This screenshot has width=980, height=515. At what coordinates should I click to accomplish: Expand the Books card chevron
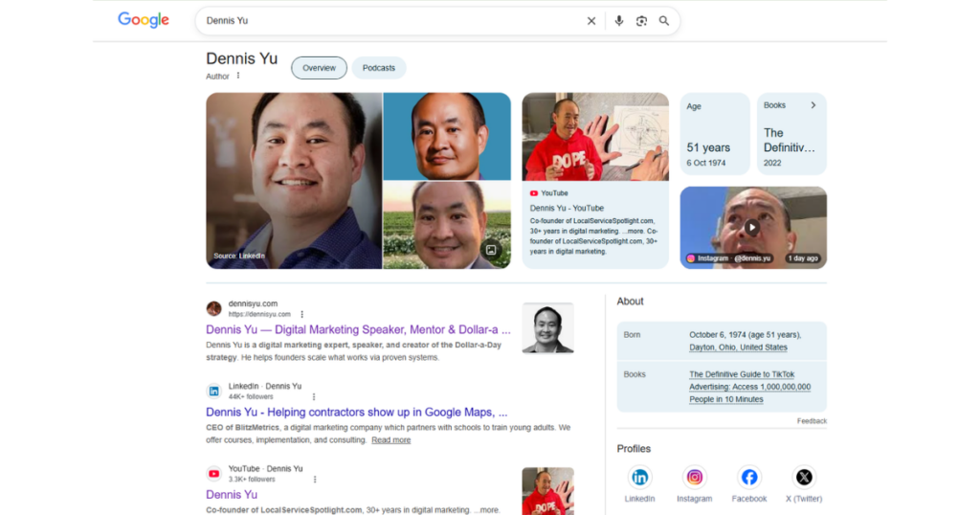[813, 105]
